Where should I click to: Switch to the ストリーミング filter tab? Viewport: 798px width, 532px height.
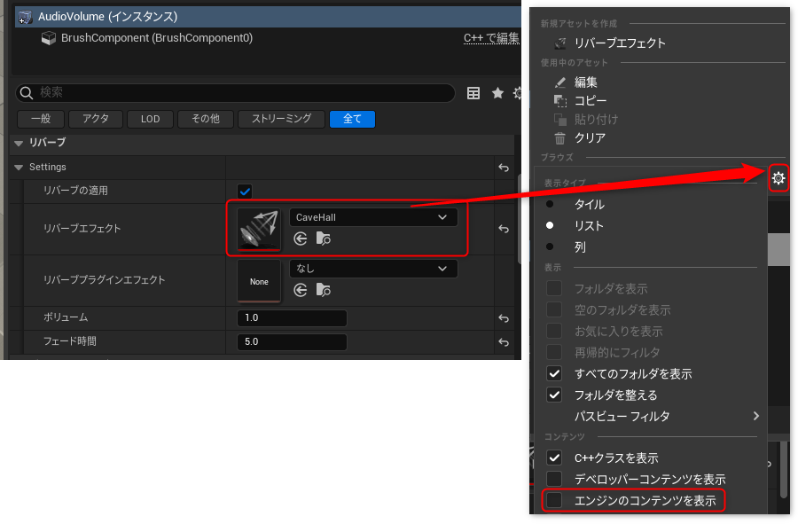(281, 118)
